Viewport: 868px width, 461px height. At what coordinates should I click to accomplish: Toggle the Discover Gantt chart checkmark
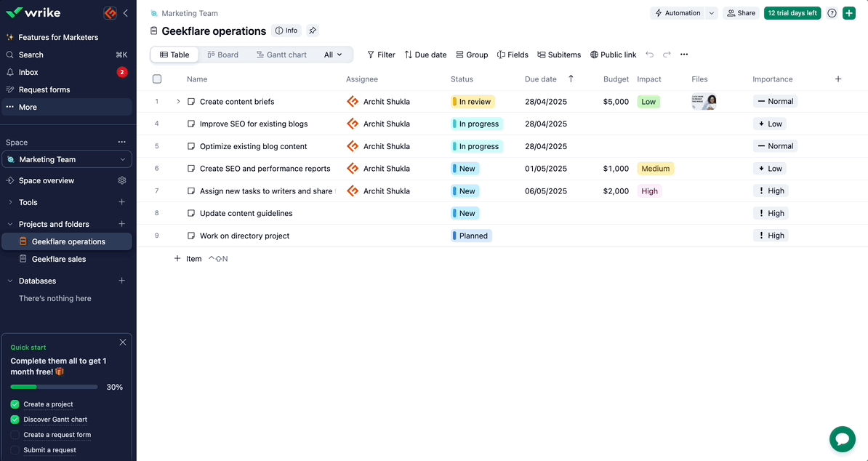tap(15, 420)
